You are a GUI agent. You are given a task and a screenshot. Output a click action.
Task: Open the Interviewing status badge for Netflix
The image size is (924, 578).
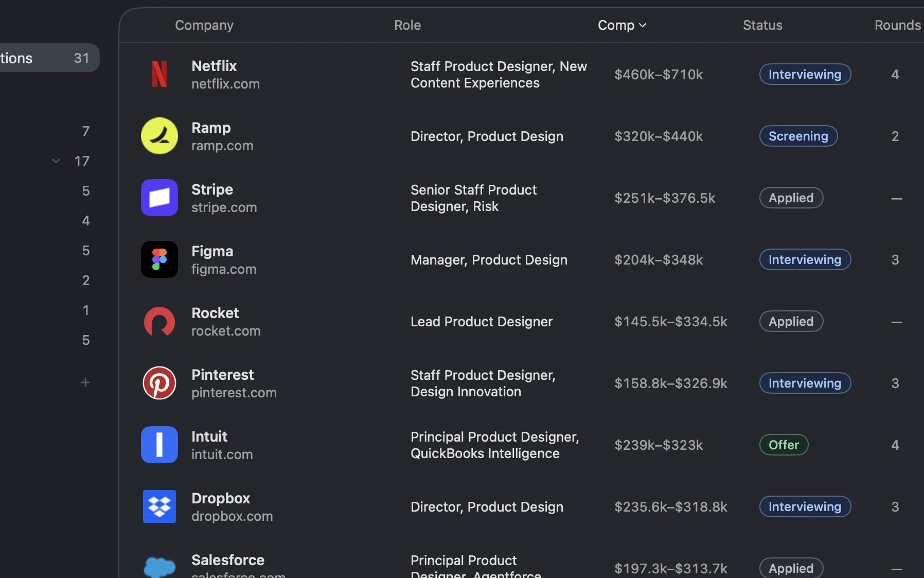[x=805, y=74]
